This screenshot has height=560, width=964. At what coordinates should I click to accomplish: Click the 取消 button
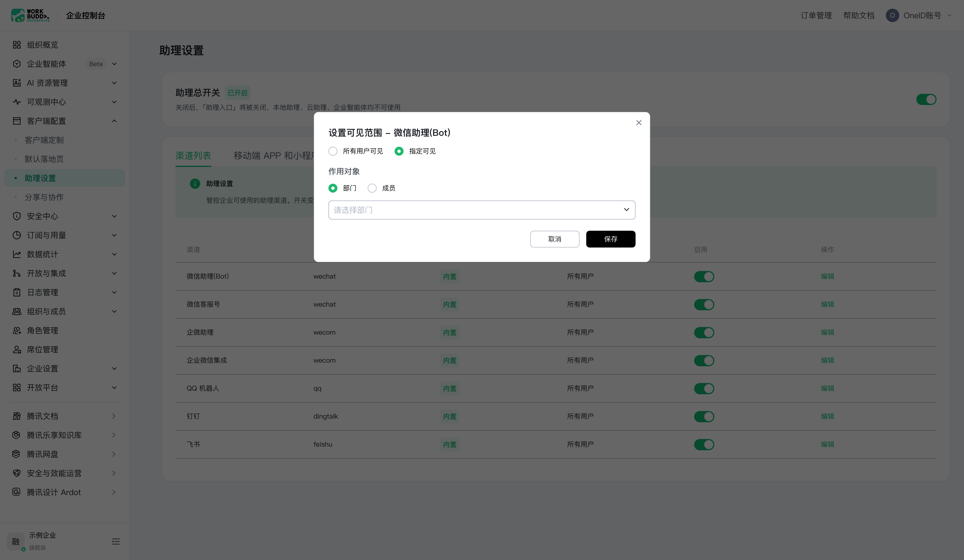tap(554, 239)
